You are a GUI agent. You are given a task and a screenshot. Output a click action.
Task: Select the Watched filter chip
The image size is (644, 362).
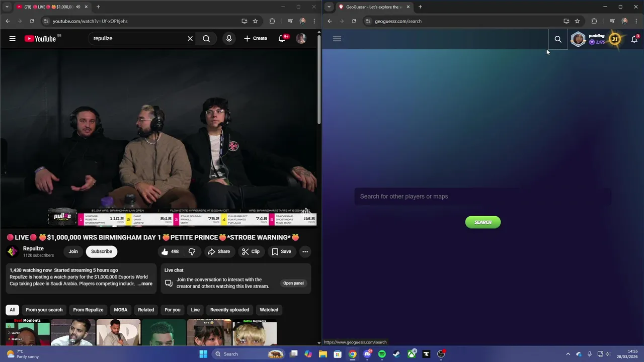269,310
